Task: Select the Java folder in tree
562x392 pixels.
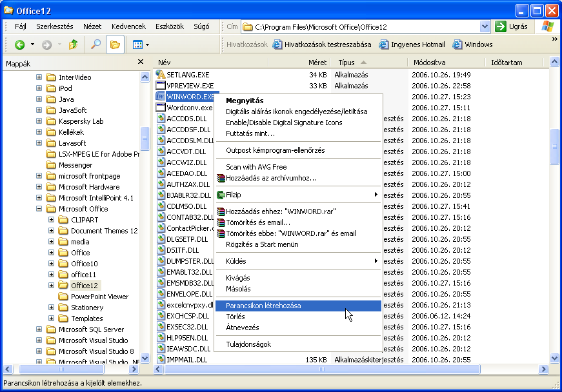Action: click(66, 99)
